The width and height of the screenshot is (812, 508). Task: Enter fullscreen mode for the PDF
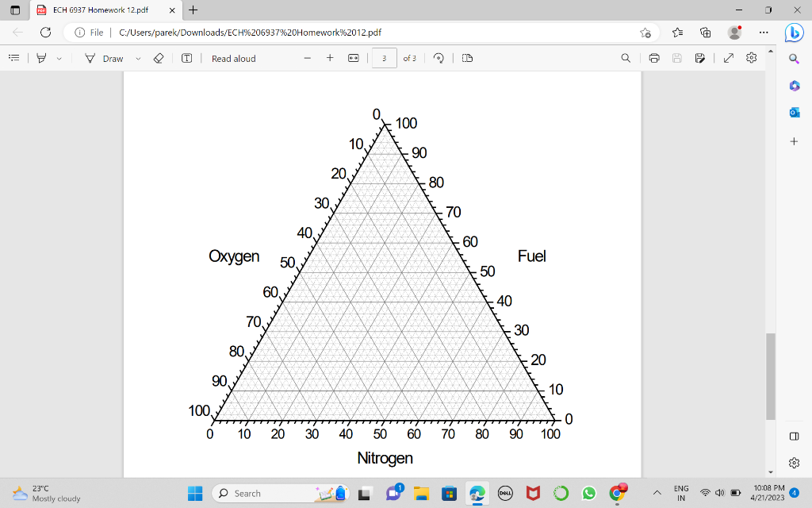click(x=728, y=57)
